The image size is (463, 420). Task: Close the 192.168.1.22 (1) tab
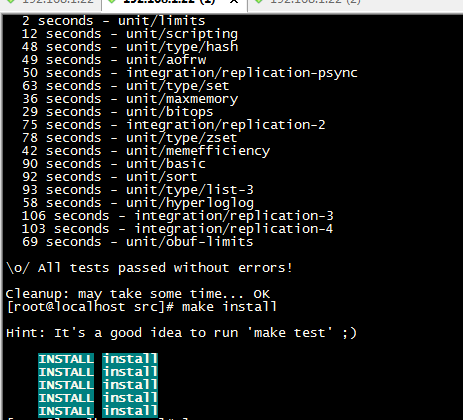point(234,2)
